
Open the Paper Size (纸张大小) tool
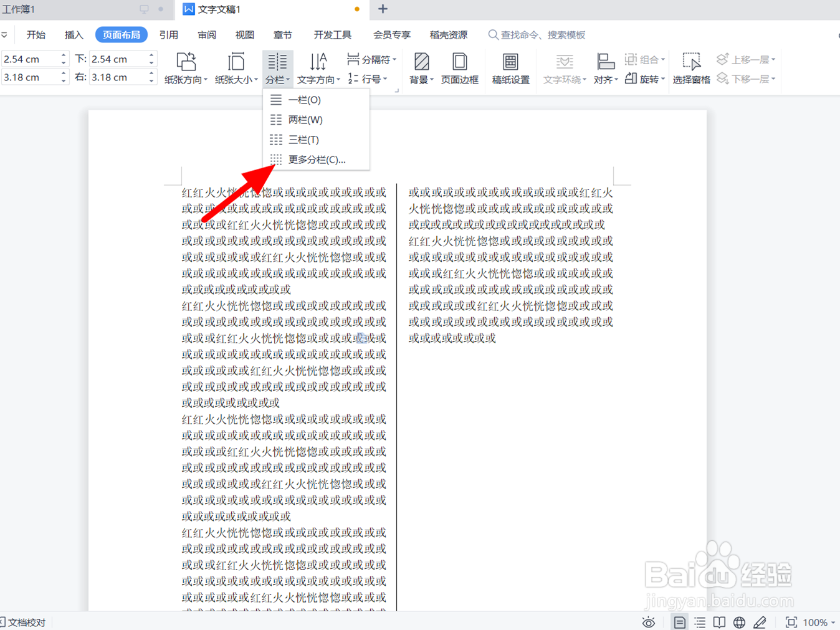click(x=236, y=69)
